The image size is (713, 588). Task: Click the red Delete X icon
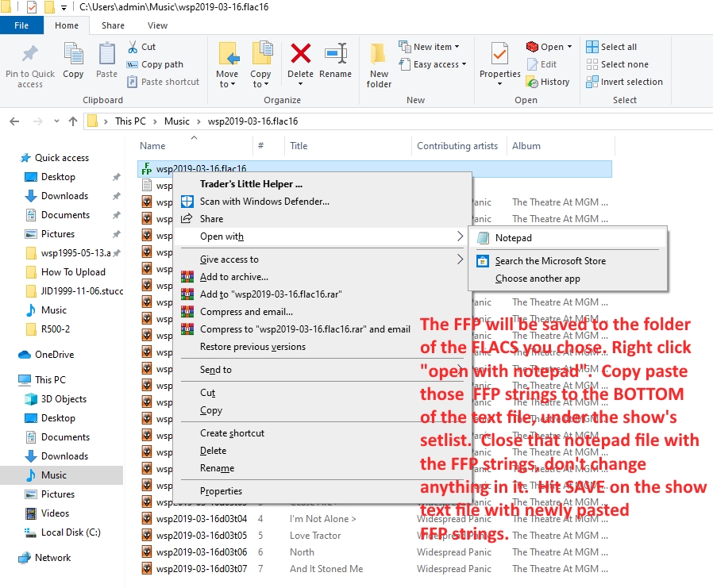click(301, 54)
